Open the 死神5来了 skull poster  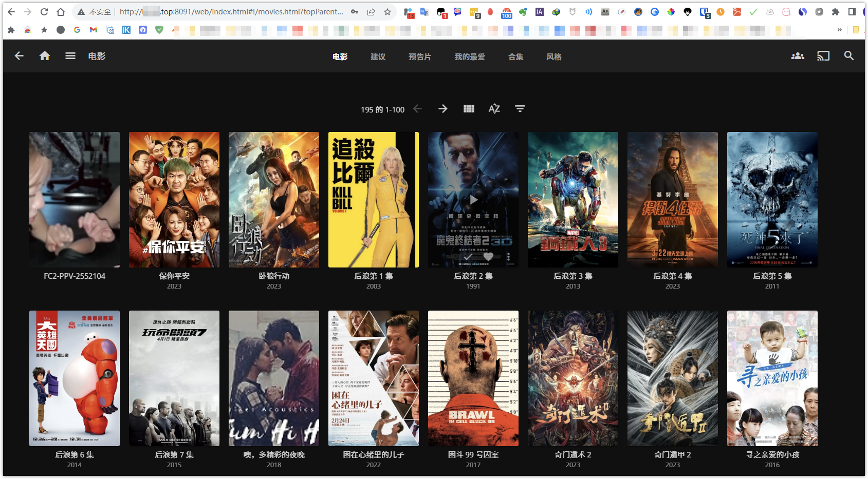pos(772,200)
